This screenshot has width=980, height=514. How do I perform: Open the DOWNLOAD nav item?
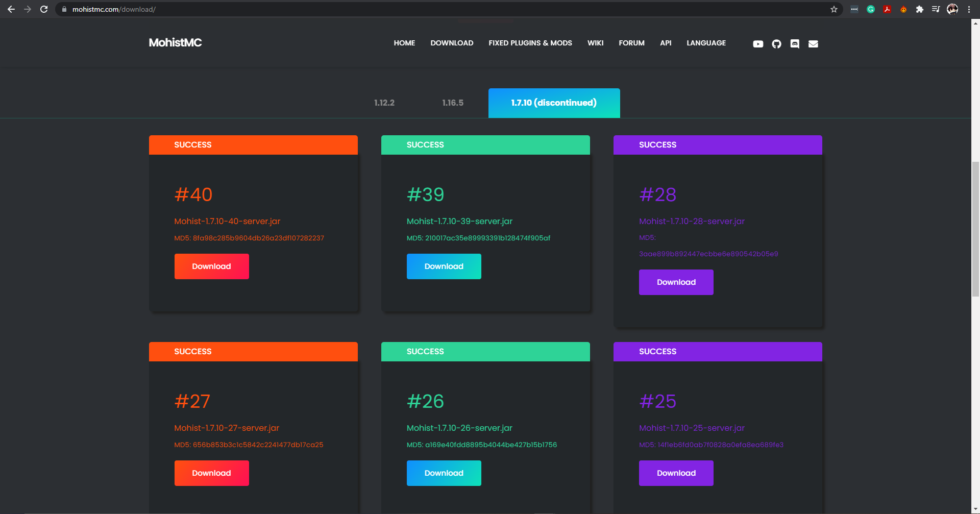point(452,43)
